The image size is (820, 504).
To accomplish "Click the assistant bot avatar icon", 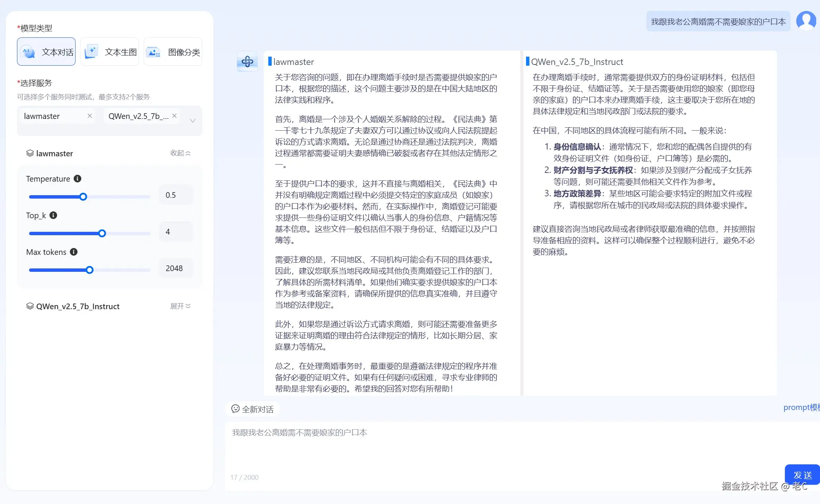I will click(x=247, y=61).
